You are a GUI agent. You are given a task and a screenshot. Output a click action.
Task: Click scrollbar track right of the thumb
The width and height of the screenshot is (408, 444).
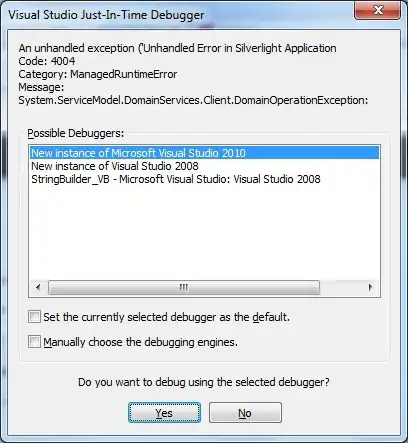(x=341, y=287)
